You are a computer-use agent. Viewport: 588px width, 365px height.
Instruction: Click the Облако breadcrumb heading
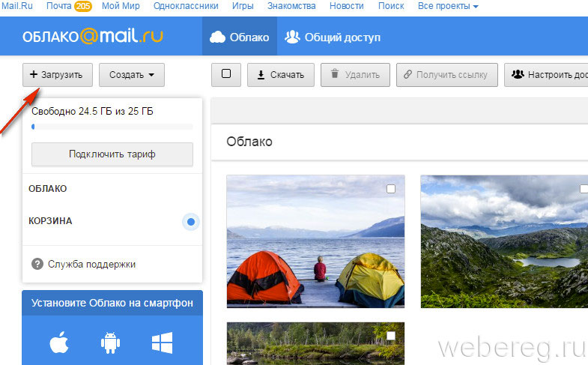249,142
